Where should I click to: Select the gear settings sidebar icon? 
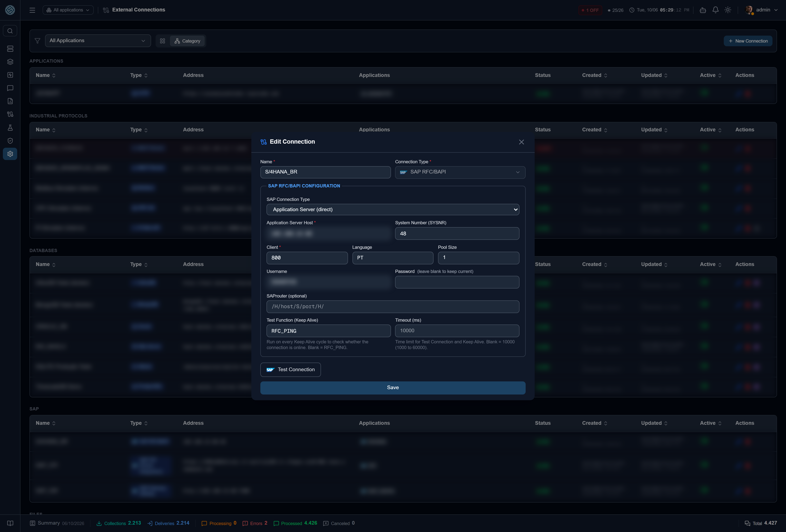pos(10,154)
